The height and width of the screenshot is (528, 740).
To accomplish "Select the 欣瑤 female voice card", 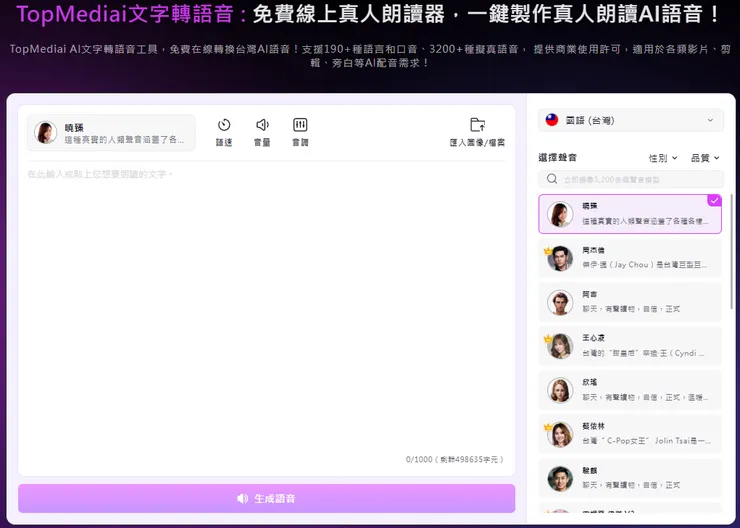I will coord(630,390).
